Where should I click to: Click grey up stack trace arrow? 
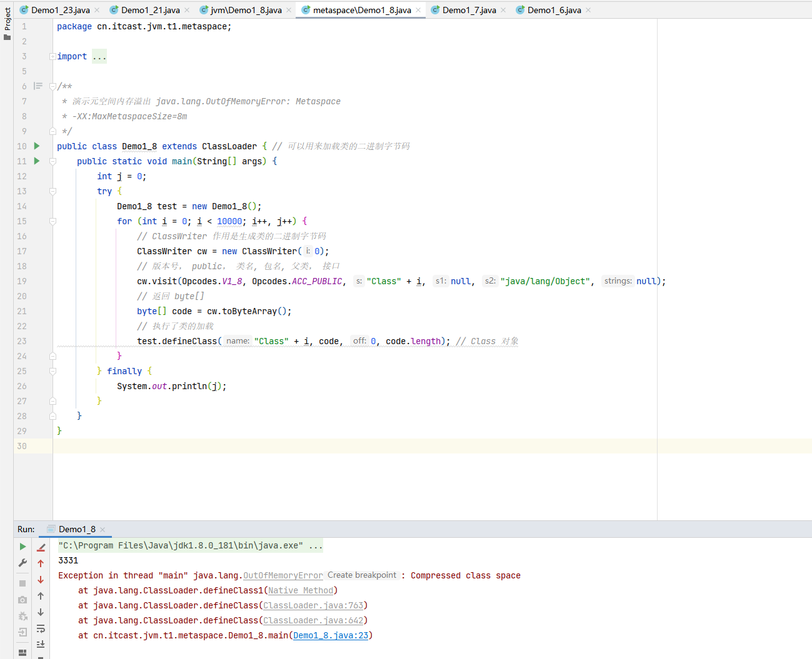click(x=41, y=596)
